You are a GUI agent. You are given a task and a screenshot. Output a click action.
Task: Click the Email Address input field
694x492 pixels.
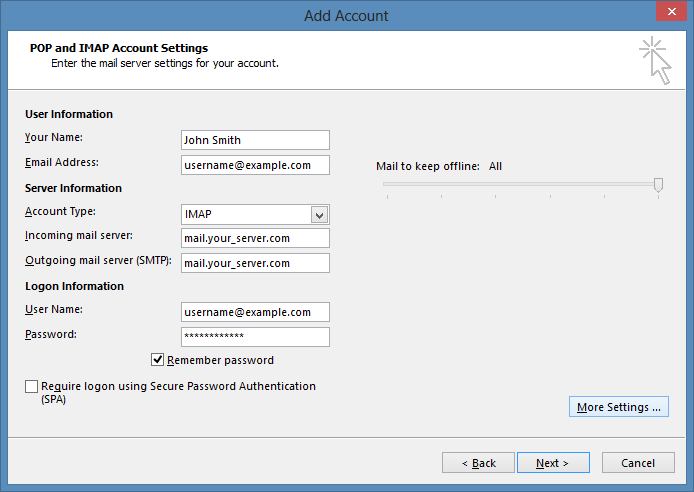point(255,165)
